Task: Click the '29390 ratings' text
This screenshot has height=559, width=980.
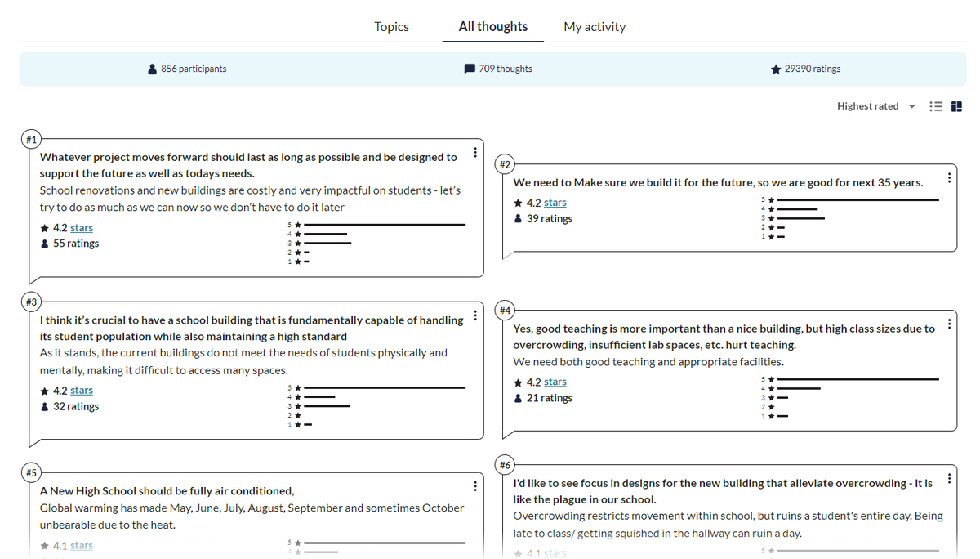Action: (x=813, y=69)
